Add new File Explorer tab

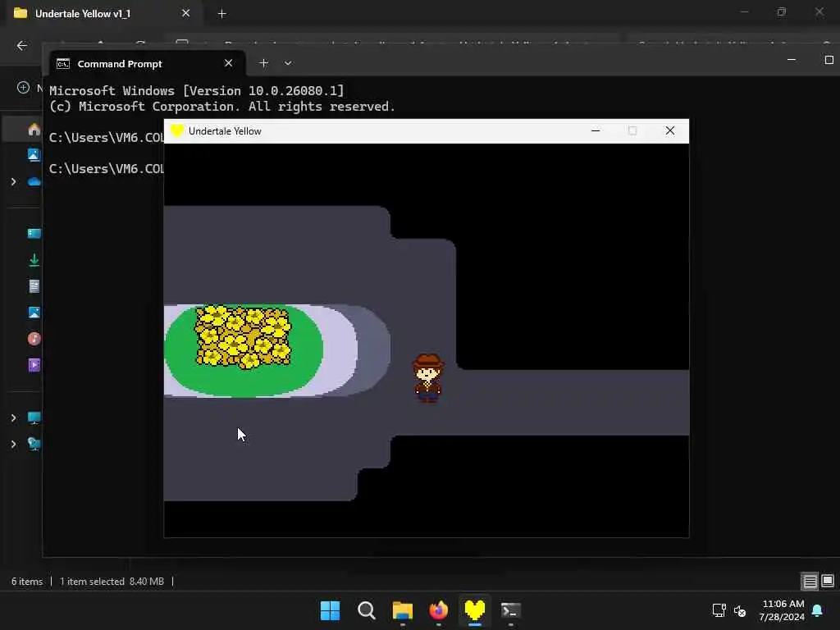pyautogui.click(x=221, y=14)
